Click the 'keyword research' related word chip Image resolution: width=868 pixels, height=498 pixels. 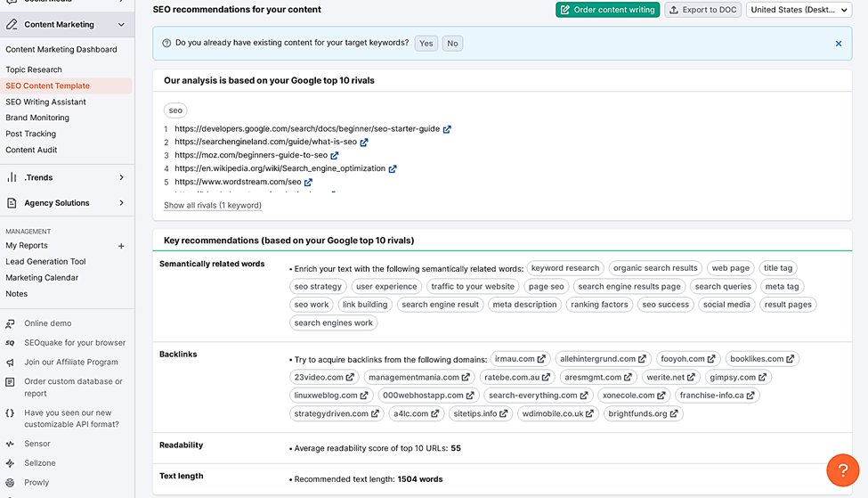tap(565, 268)
